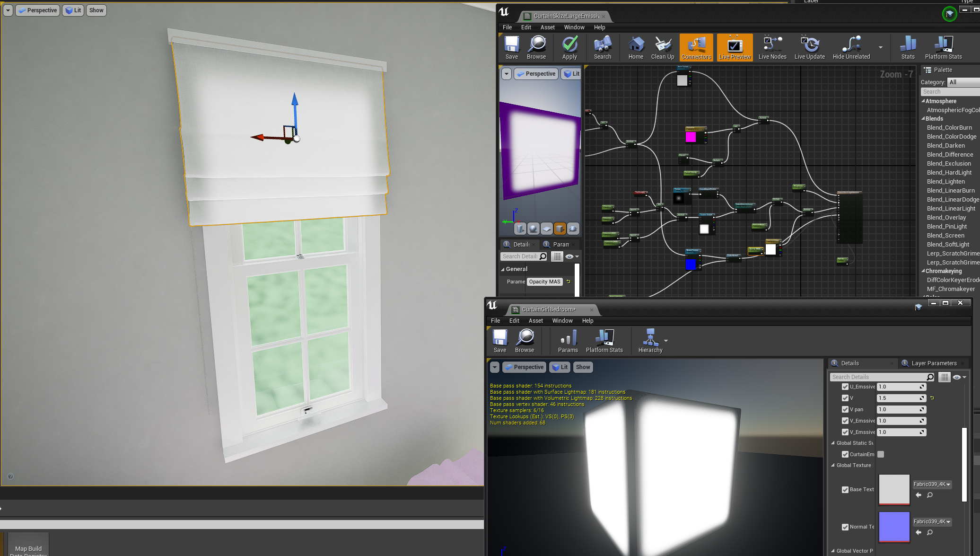Uncheck the Base Texture parameter checkbox
This screenshot has width=980, height=556.
(x=845, y=490)
